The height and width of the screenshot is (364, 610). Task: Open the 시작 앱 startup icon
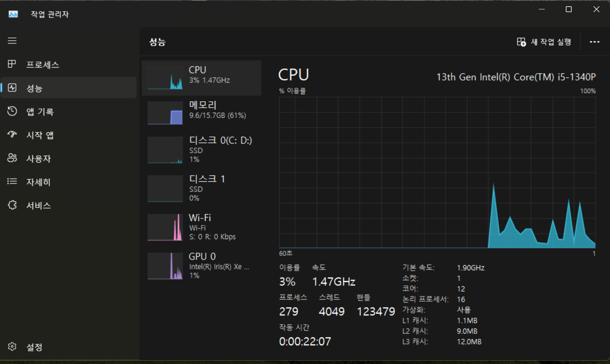coord(12,134)
